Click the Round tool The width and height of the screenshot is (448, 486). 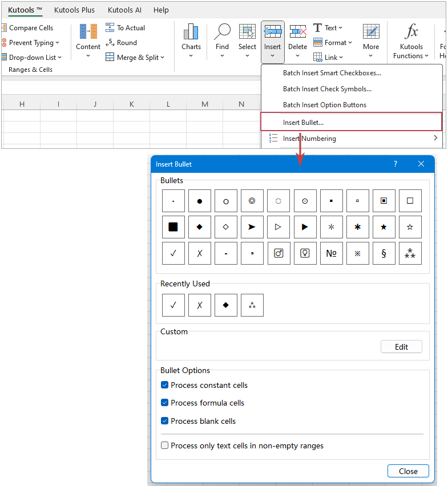point(121,42)
